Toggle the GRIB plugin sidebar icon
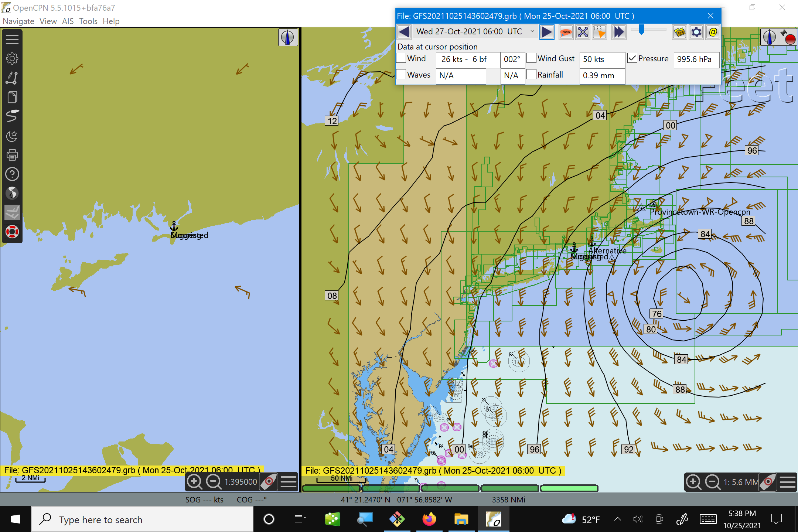Viewport: 798px width, 532px height. pos(12,212)
